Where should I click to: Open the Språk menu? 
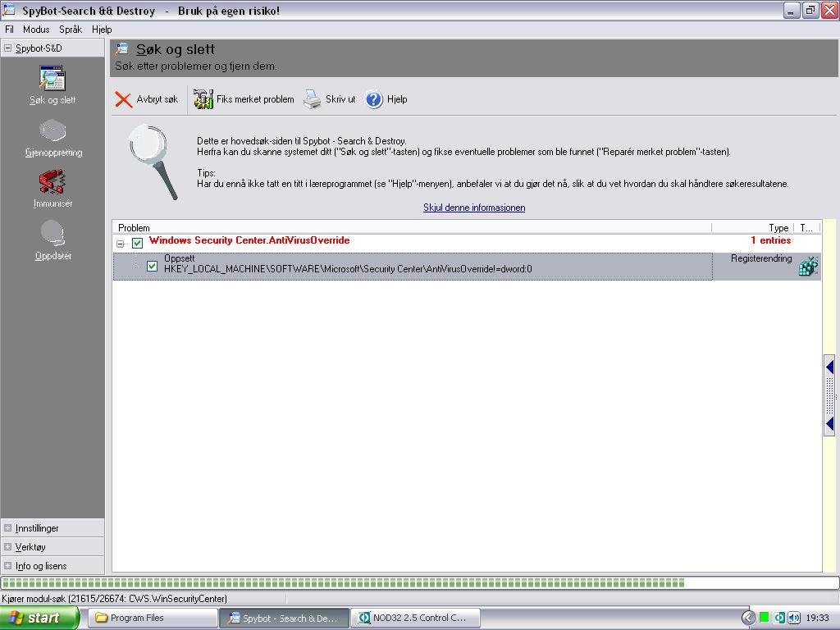pyautogui.click(x=71, y=30)
